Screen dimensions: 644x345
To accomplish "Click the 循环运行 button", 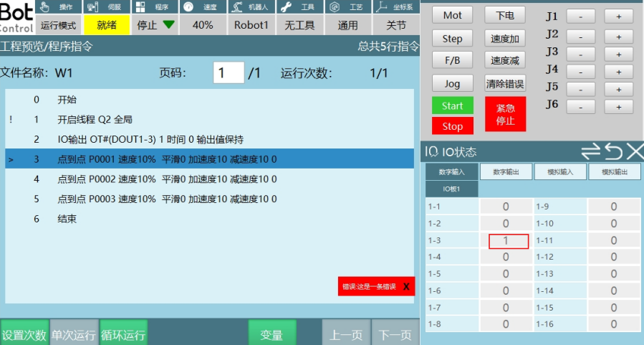I will click(123, 334).
